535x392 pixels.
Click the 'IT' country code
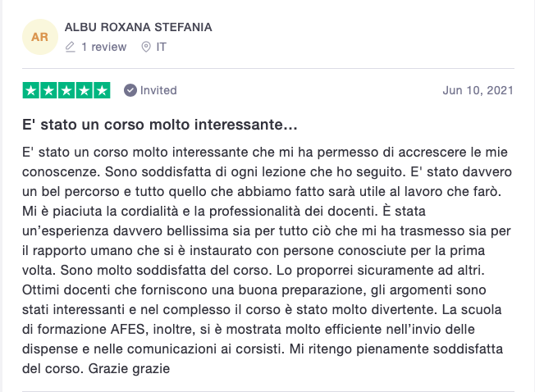(x=162, y=47)
